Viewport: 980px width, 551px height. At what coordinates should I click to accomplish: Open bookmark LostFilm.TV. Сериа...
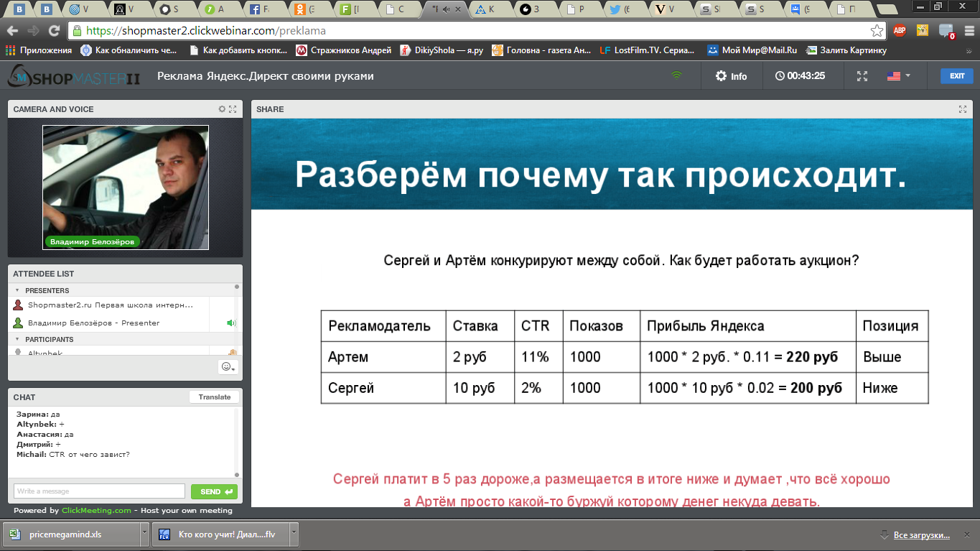click(647, 50)
